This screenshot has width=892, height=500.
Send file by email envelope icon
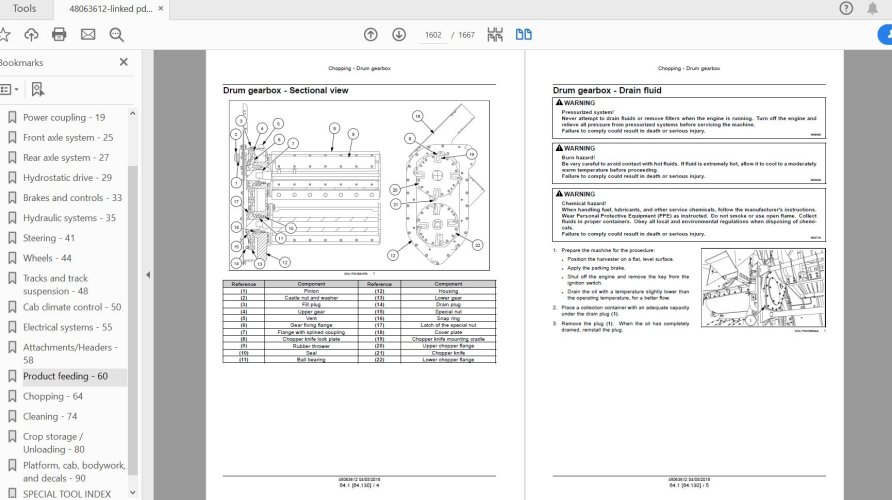point(88,35)
